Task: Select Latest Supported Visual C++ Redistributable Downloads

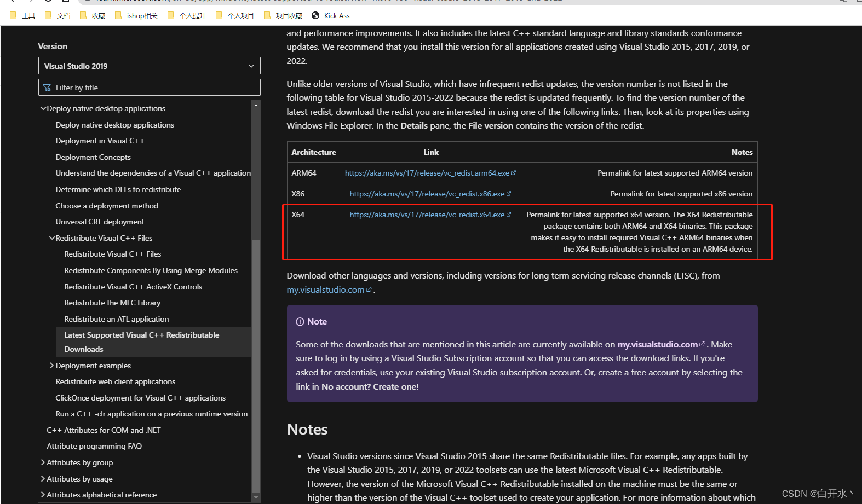Action: pyautogui.click(x=153, y=342)
